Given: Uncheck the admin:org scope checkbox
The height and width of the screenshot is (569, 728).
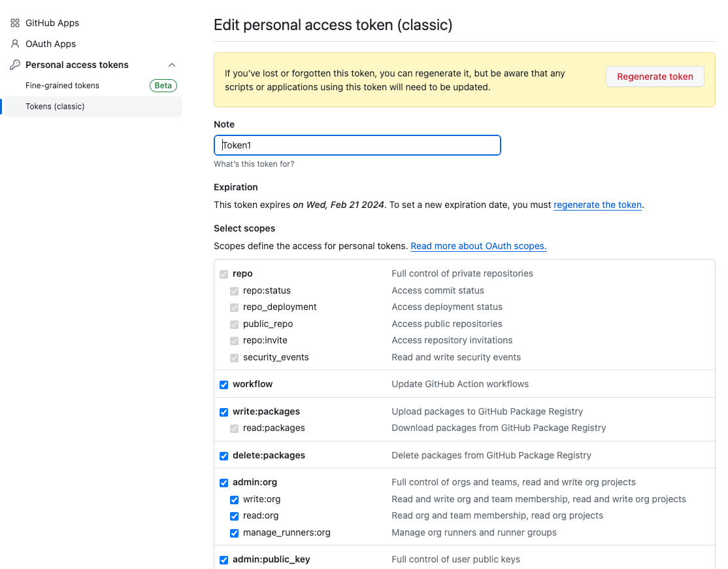Looking at the screenshot, I should point(223,483).
